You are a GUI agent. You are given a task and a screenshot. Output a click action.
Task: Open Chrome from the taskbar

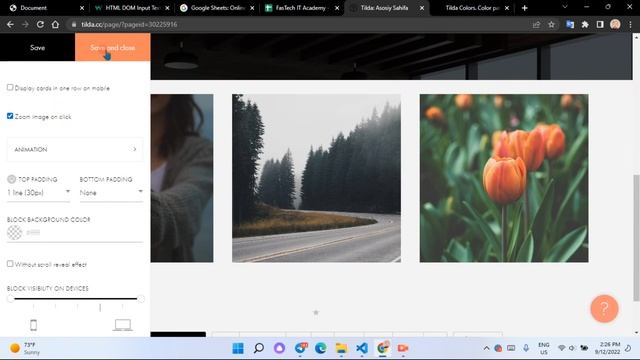tap(382, 348)
